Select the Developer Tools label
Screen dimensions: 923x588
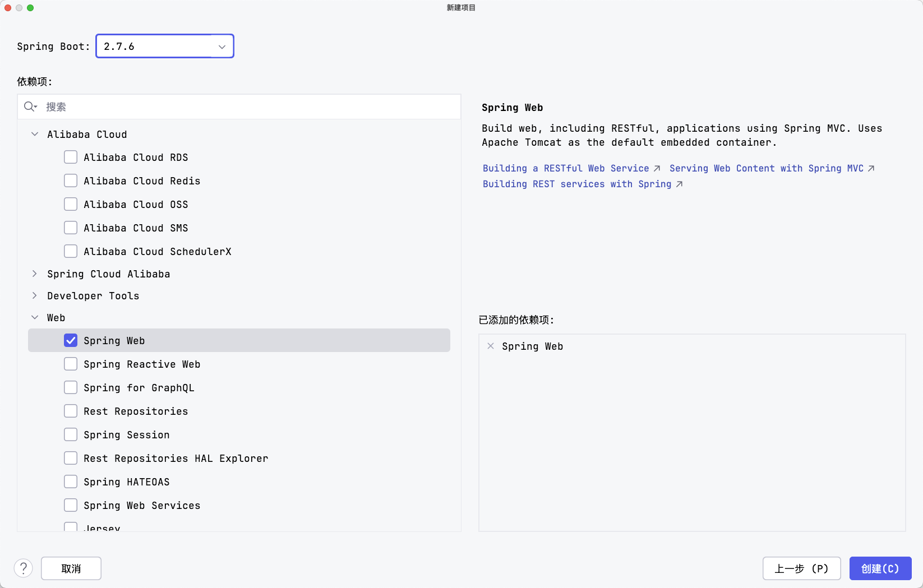coord(93,296)
